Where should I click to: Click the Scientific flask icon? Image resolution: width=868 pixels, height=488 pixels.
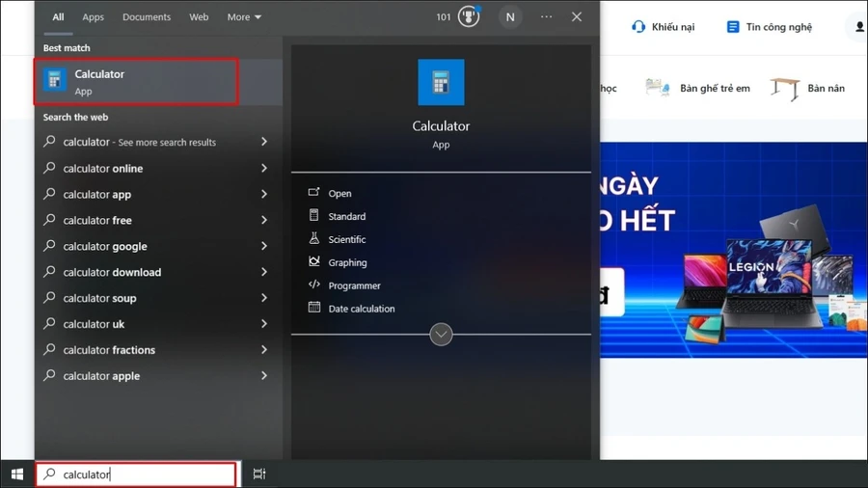[x=313, y=238]
